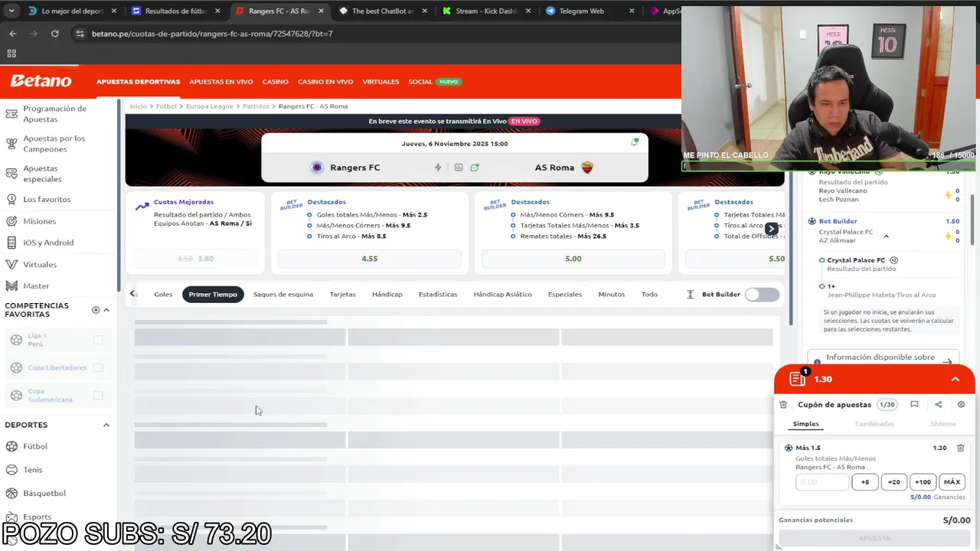Switch to Combinadas coupon tab

[x=874, y=424]
